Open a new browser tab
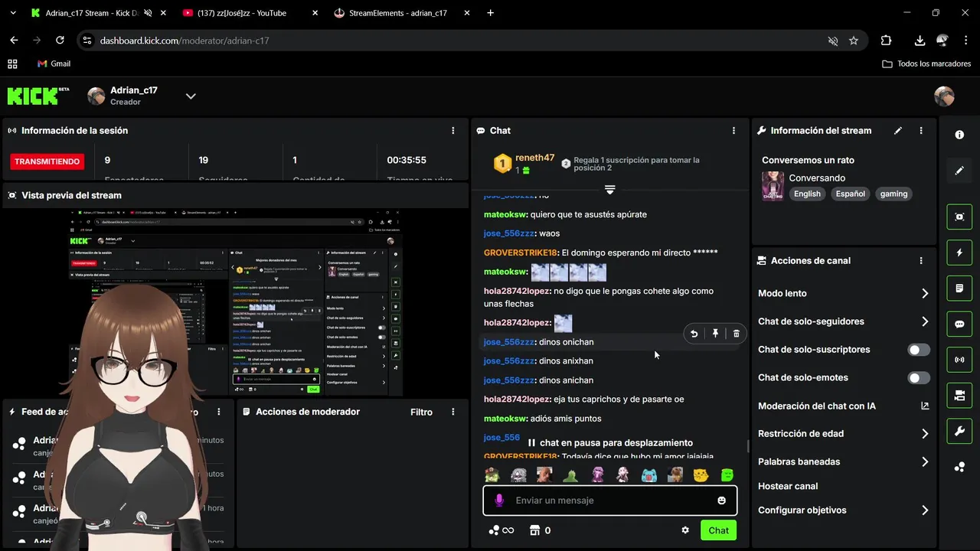980x551 pixels. pos(491,13)
